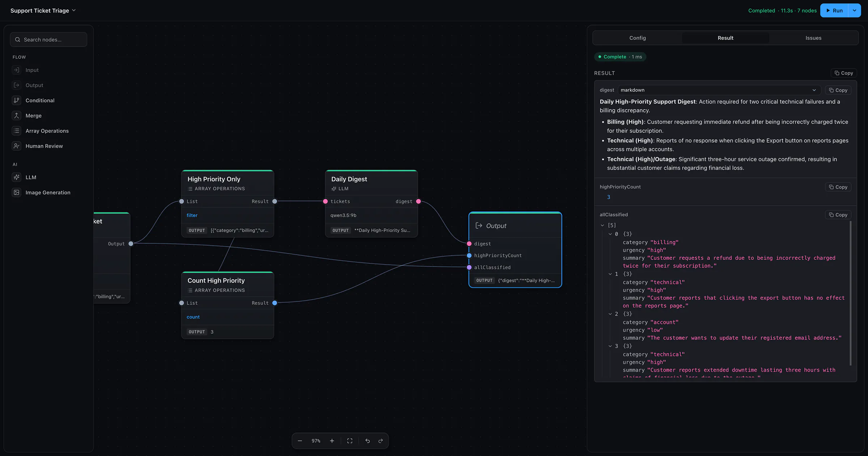Click the Output node exit icon on canvas
The image size is (868, 456).
tap(479, 225)
